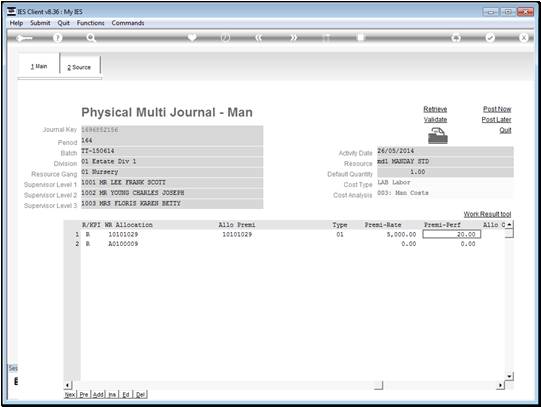
Task: Open the question mark help icon
Action: (x=58, y=38)
